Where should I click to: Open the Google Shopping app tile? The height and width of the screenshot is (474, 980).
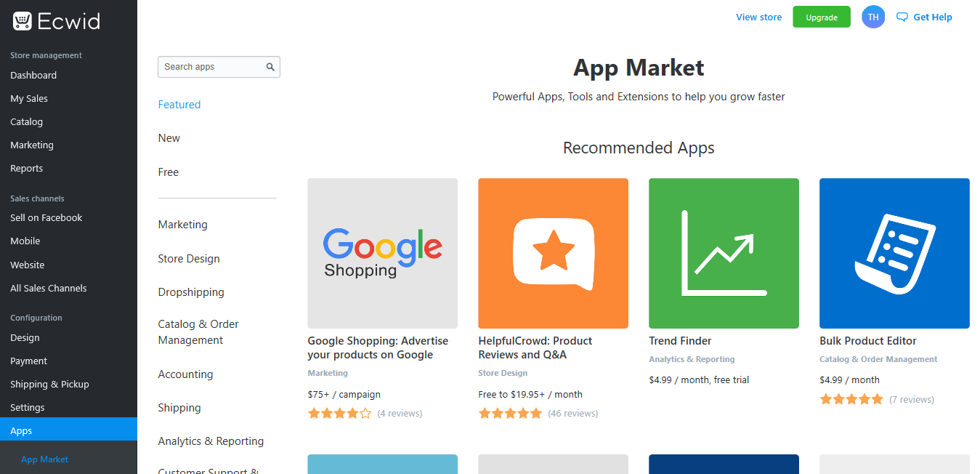click(382, 253)
